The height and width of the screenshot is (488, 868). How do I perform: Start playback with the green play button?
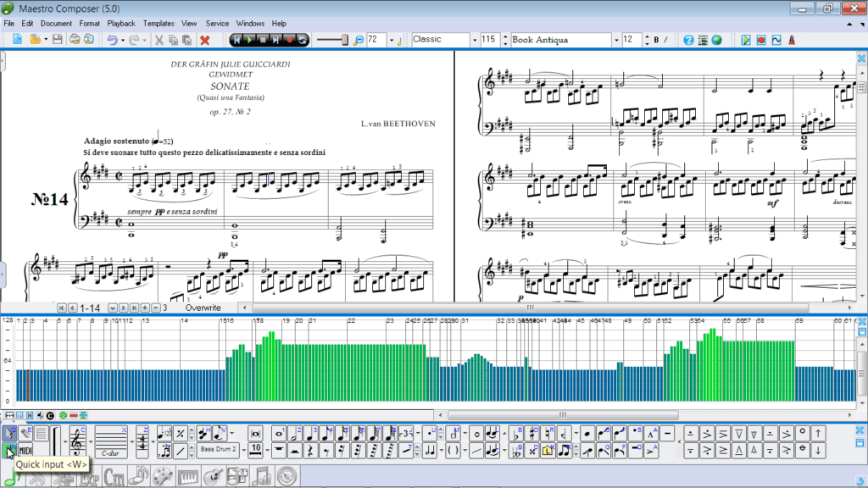click(x=250, y=40)
